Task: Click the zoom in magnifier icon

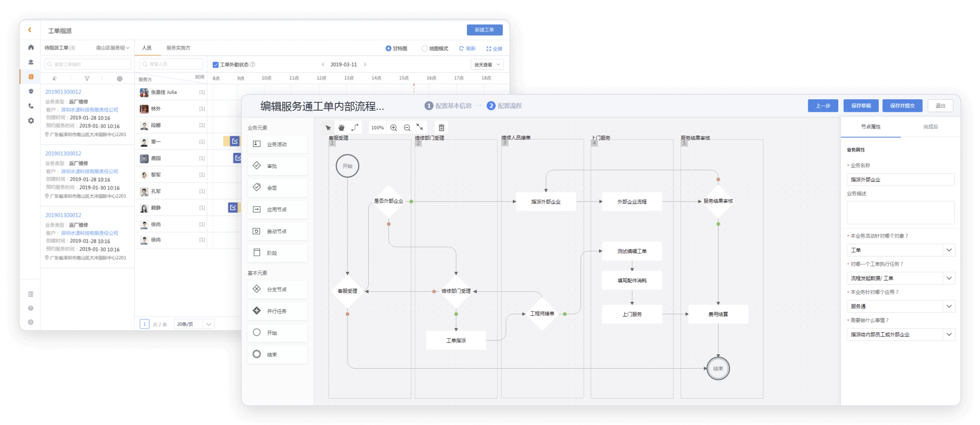Action: 394,128
